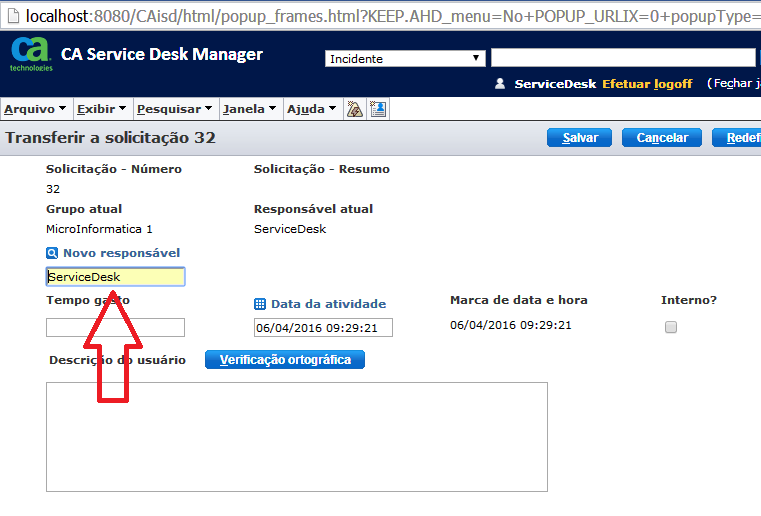Click the Efetuar logoff link
This screenshot has height=516, width=761.
647,84
